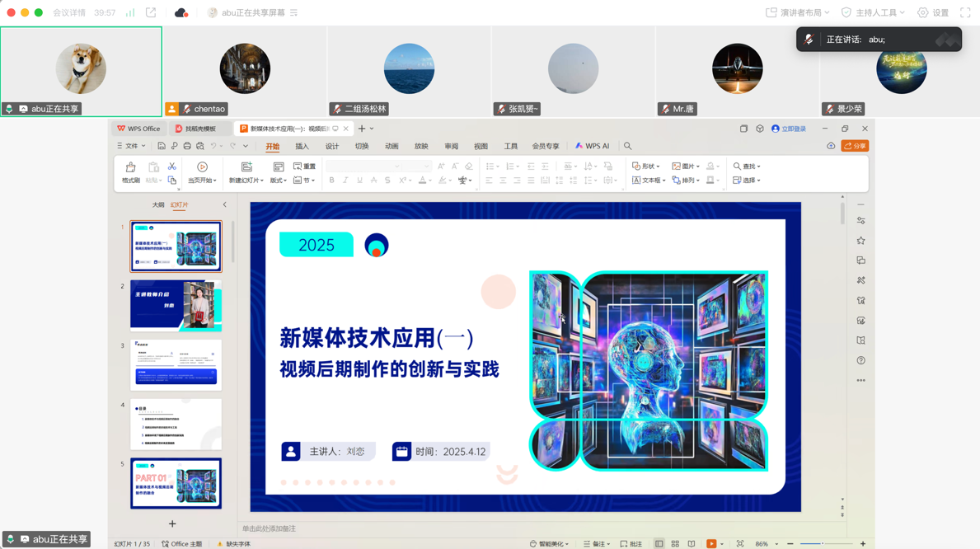Open the presenter layout (演讲者布局) dropdown

[797, 12]
